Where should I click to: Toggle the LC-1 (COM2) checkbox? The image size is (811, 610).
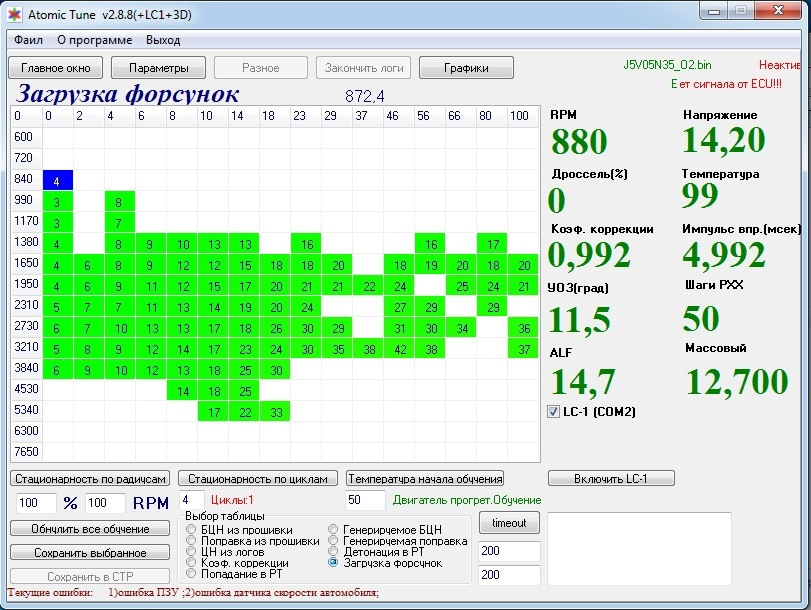pos(554,412)
